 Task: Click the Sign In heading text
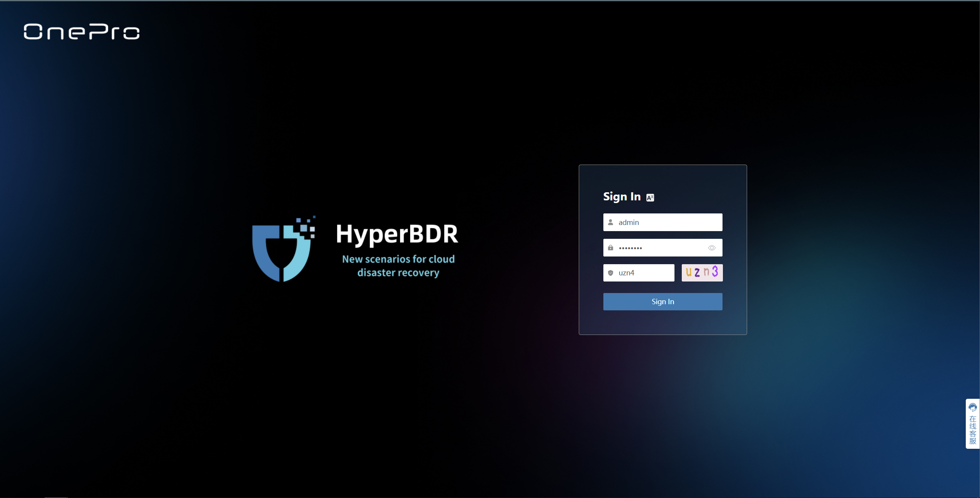621,197
